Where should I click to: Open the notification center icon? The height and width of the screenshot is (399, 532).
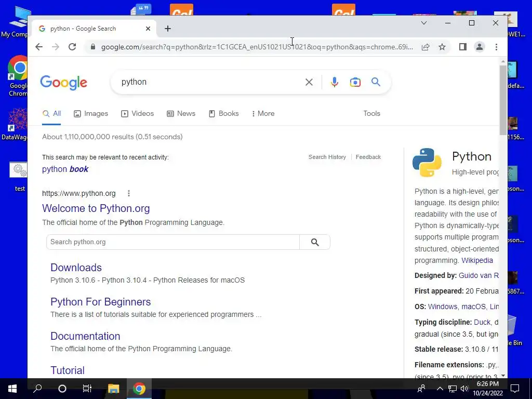pyautogui.click(x=515, y=389)
